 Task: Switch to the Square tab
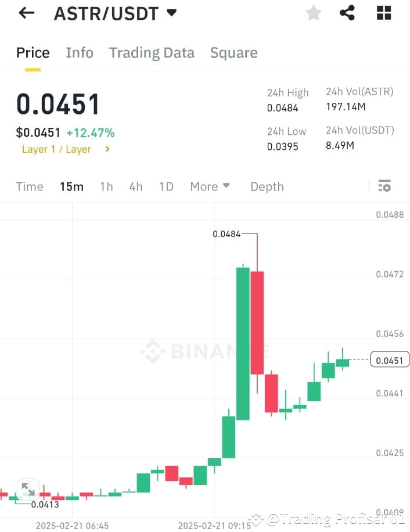tap(233, 53)
